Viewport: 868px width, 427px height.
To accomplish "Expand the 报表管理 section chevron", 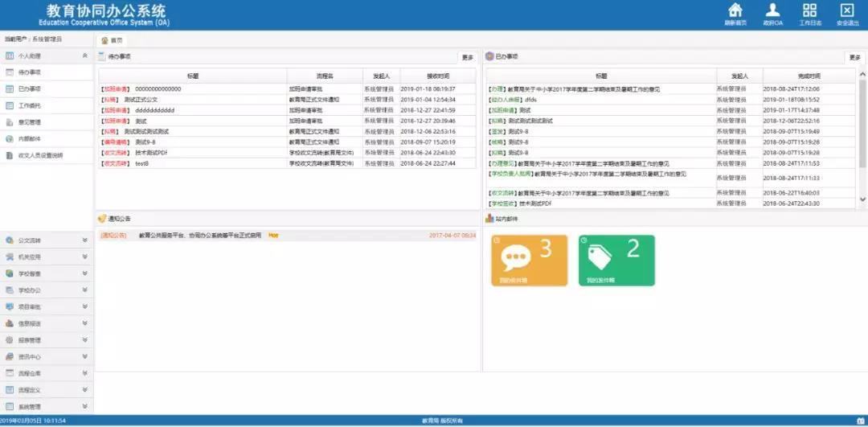I will point(84,340).
